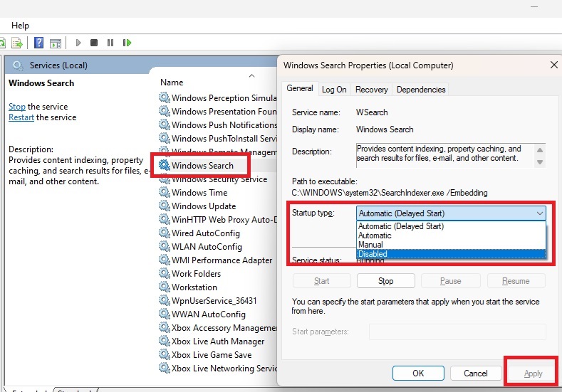
Task: Click gear icon beside Wired AutoConfig
Action: [x=164, y=233]
